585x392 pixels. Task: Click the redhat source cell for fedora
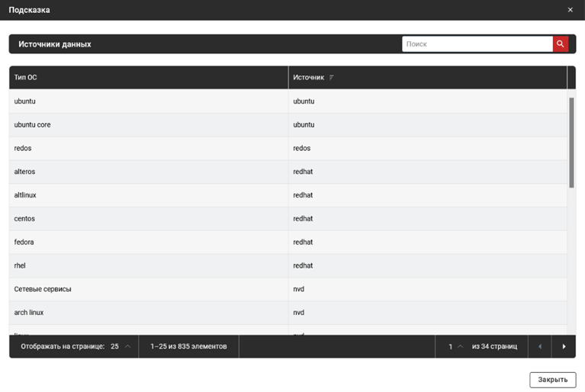(428, 243)
